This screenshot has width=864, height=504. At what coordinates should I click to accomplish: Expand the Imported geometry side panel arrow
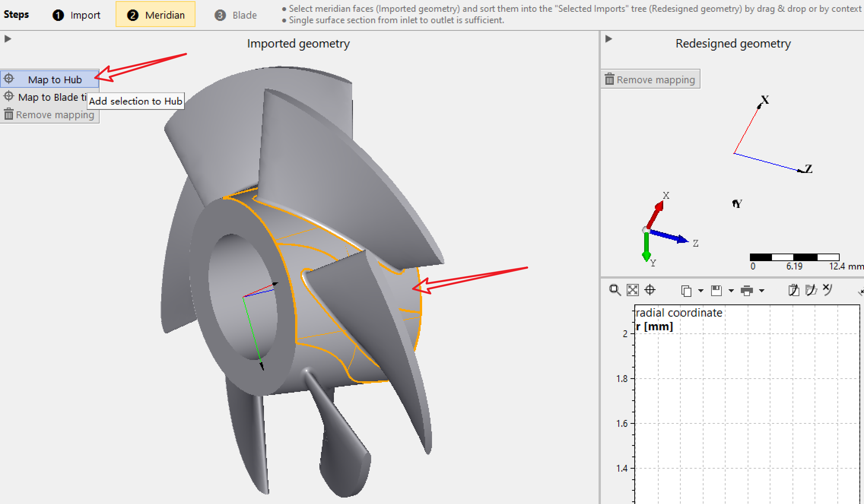click(x=8, y=39)
